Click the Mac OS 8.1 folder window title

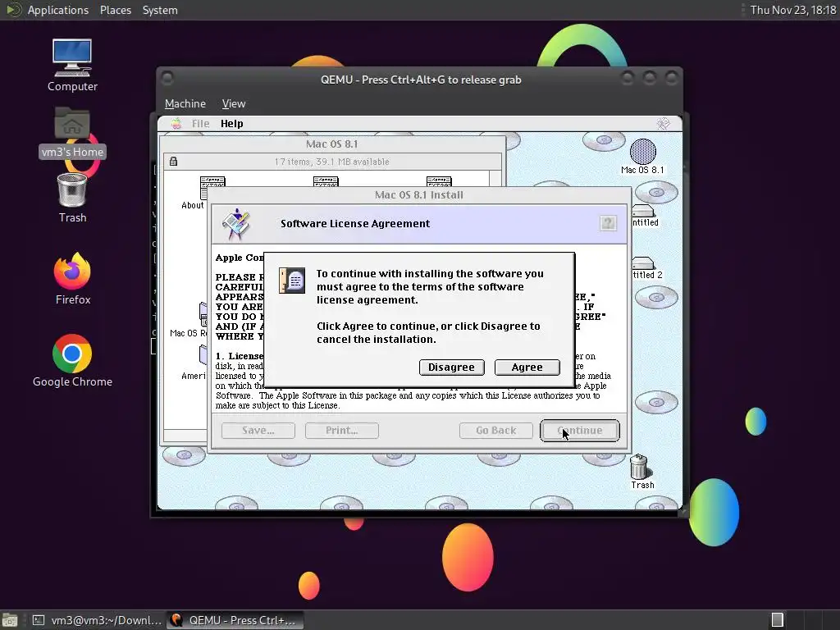click(331, 144)
